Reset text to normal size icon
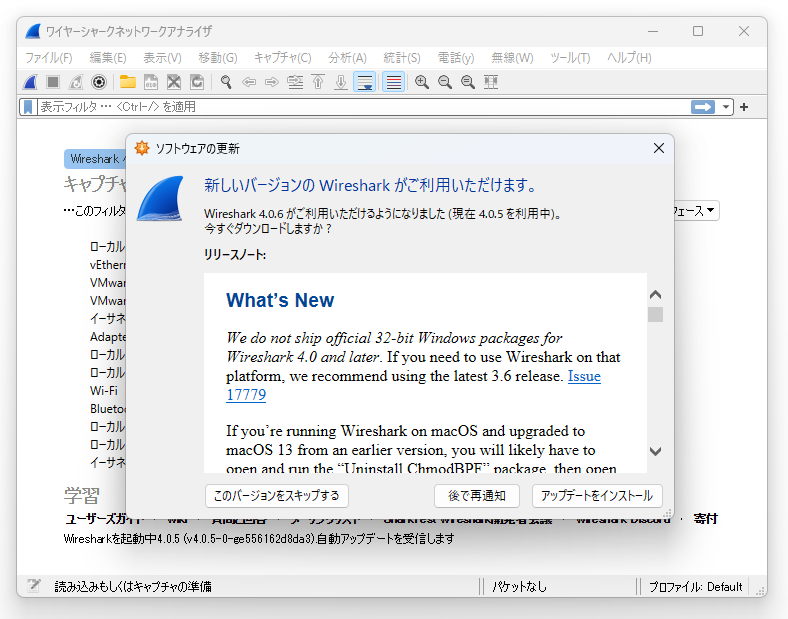788x619 pixels. click(468, 82)
